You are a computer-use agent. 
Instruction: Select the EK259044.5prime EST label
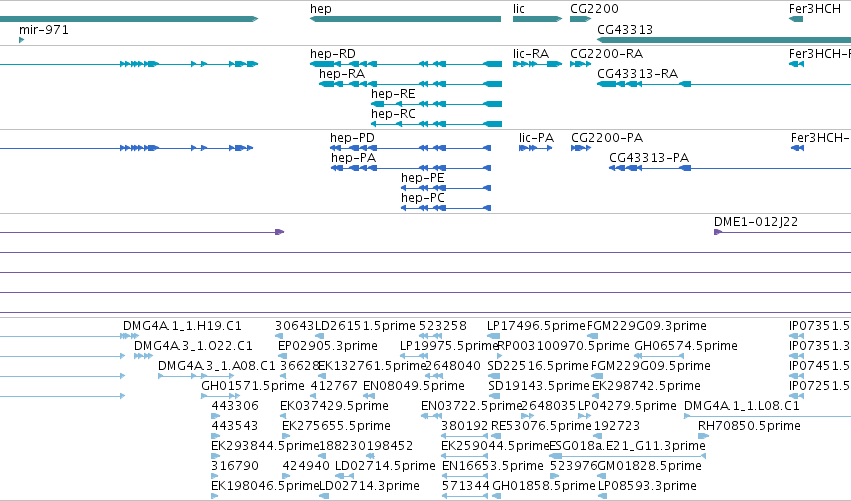496,447
